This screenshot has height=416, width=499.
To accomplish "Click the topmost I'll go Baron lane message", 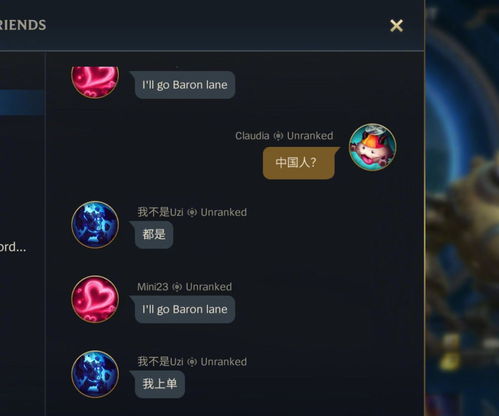I will coord(183,85).
